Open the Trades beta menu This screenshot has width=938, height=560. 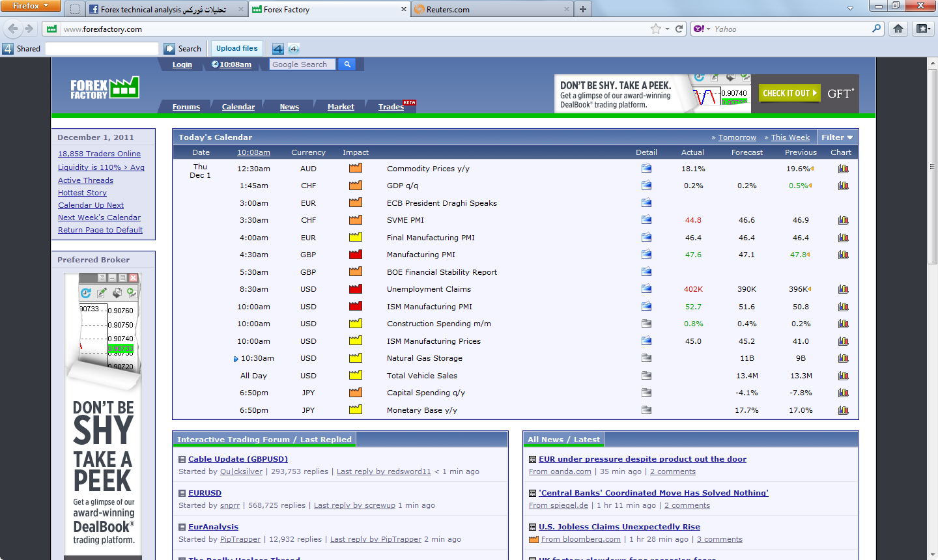[x=391, y=107]
